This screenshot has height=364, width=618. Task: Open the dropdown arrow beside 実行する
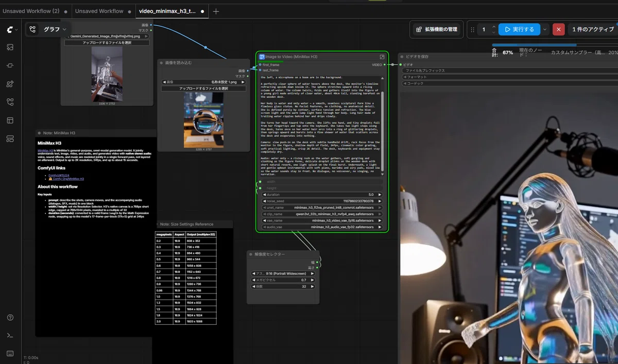click(x=544, y=29)
